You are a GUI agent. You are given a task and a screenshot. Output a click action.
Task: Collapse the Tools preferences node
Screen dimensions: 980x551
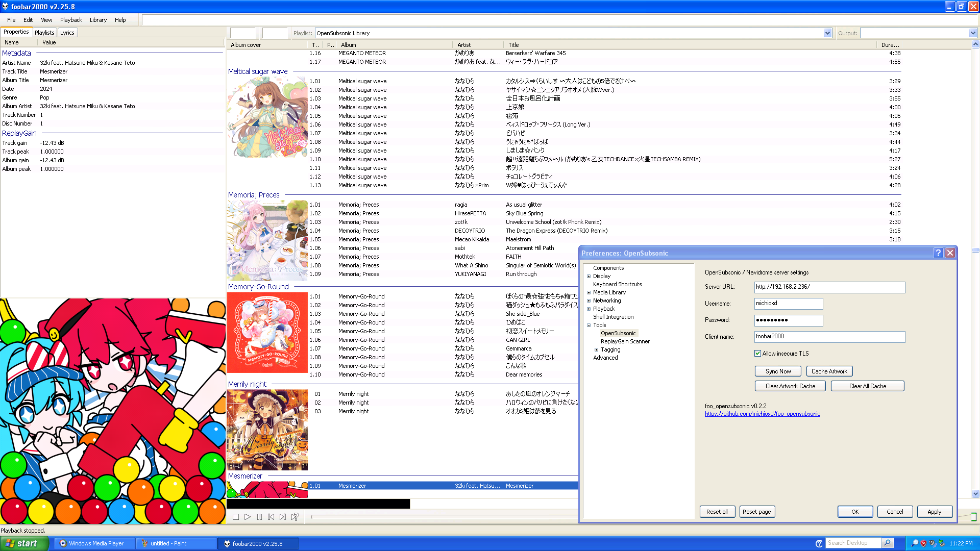[589, 325]
